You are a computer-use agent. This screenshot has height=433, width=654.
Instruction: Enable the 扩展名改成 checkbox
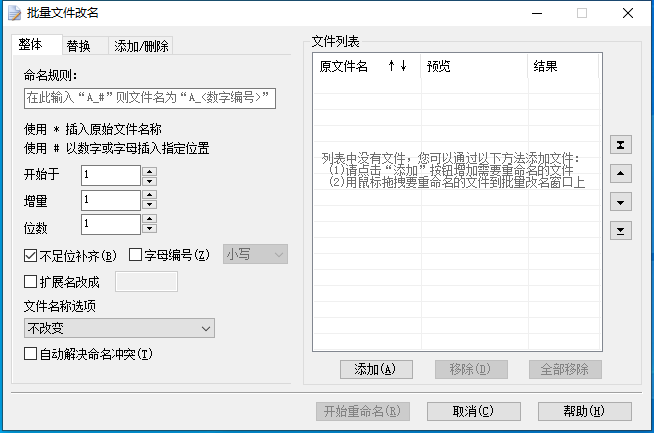[x=29, y=281]
